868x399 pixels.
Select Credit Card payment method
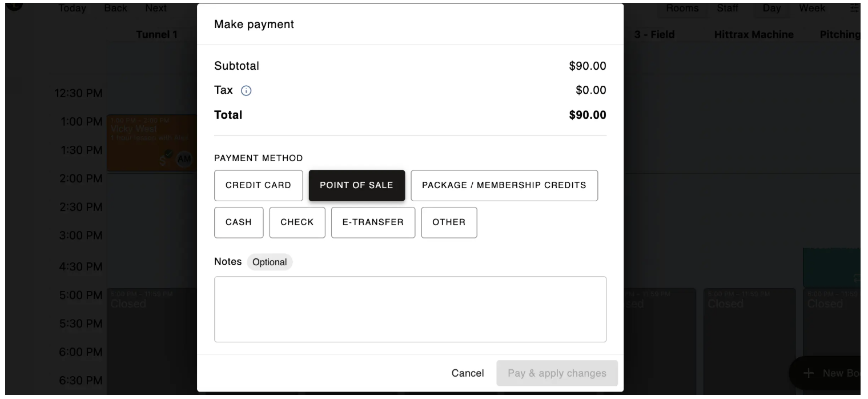pyautogui.click(x=258, y=185)
